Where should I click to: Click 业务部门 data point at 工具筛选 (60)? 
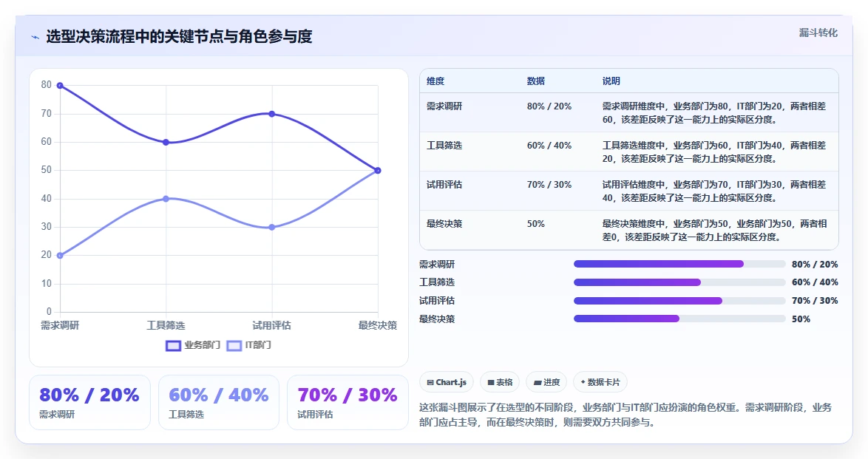(x=166, y=143)
